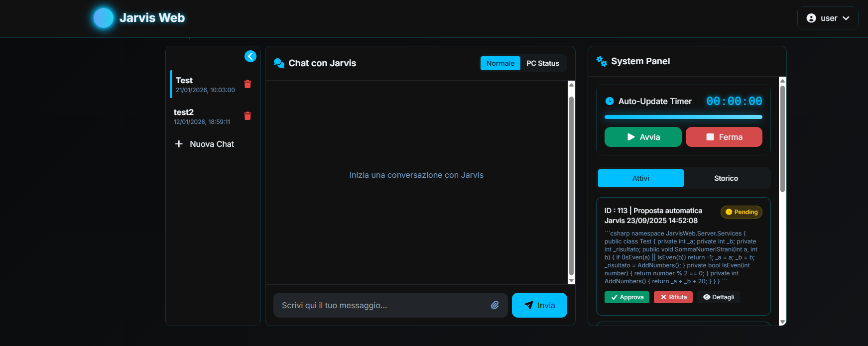
Task: Click the System Panel scrollbar up arrow
Action: [x=782, y=81]
